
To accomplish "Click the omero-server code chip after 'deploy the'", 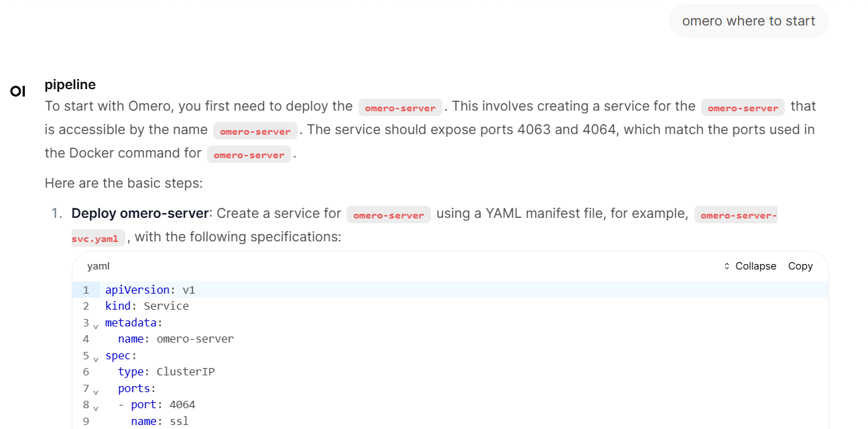I will 400,108.
